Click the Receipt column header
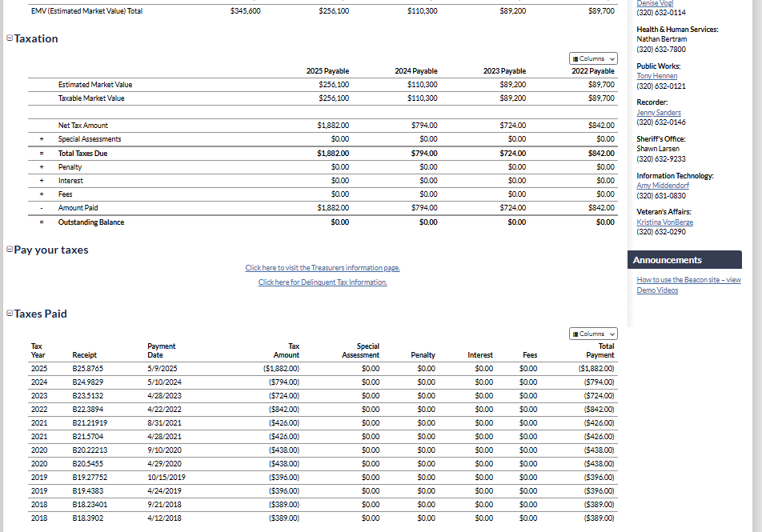 tap(84, 354)
